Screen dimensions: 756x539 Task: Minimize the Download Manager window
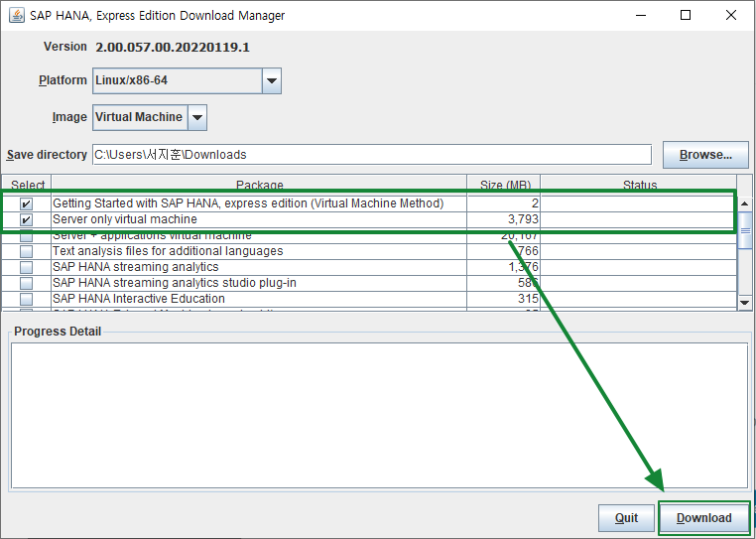(x=640, y=15)
